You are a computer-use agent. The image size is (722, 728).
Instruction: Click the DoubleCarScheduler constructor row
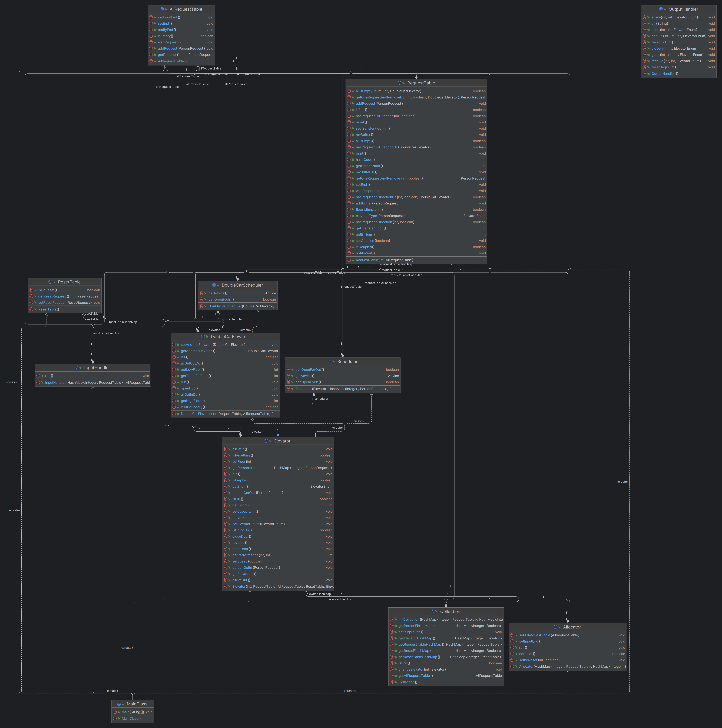pos(238,306)
